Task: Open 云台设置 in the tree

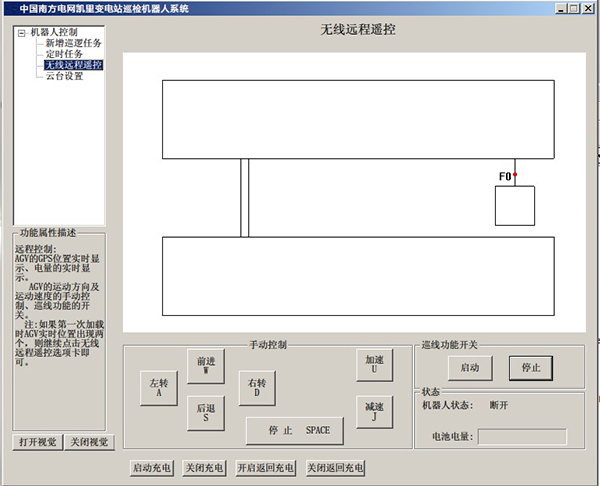Action: (64, 76)
